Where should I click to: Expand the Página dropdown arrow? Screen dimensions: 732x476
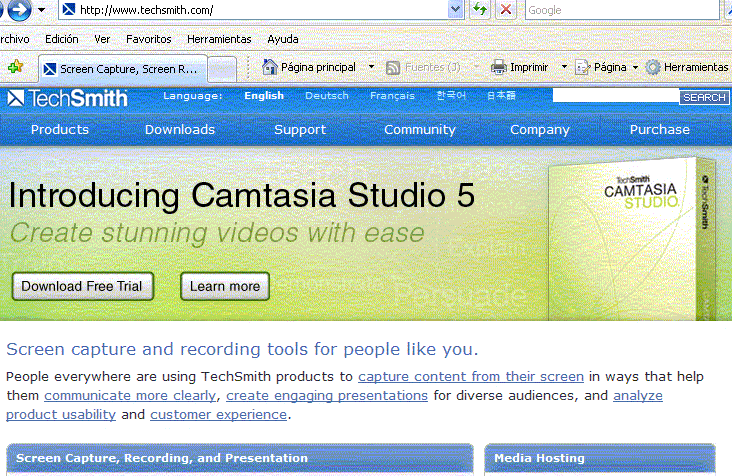pyautogui.click(x=635, y=68)
